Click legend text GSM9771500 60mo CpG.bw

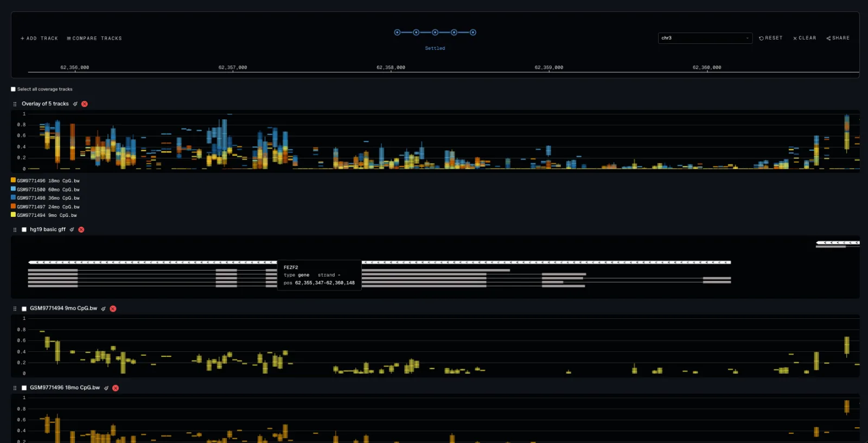[x=48, y=190]
